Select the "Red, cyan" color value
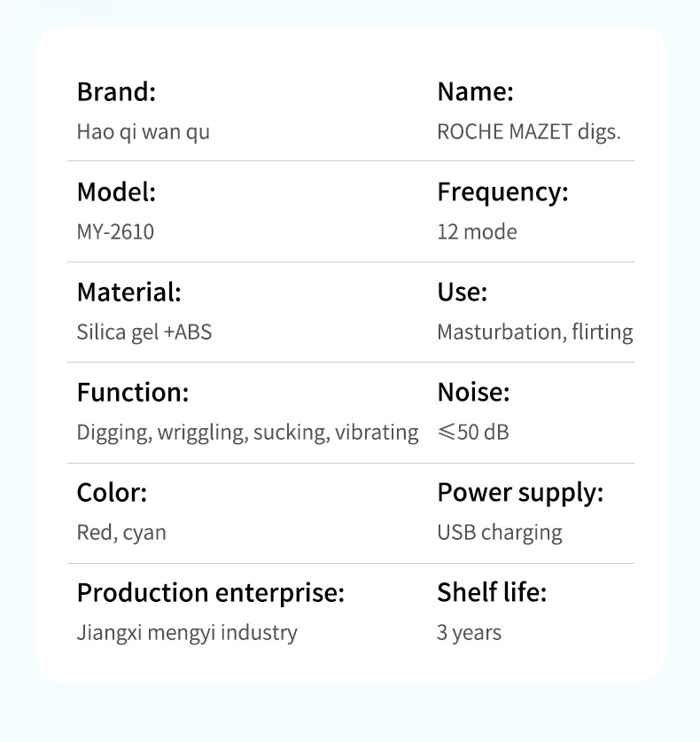This screenshot has height=742, width=700. pyautogui.click(x=121, y=533)
